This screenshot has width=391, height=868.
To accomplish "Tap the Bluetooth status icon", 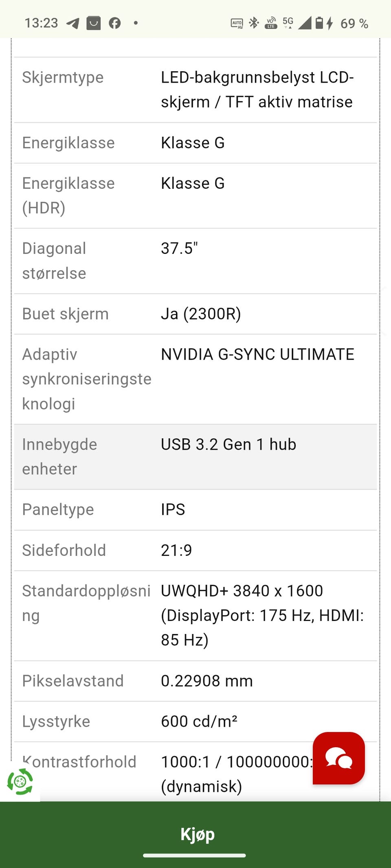I will click(x=254, y=23).
